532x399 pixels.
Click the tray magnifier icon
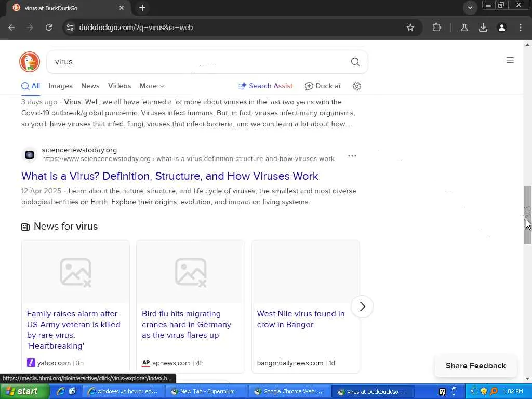(494, 392)
